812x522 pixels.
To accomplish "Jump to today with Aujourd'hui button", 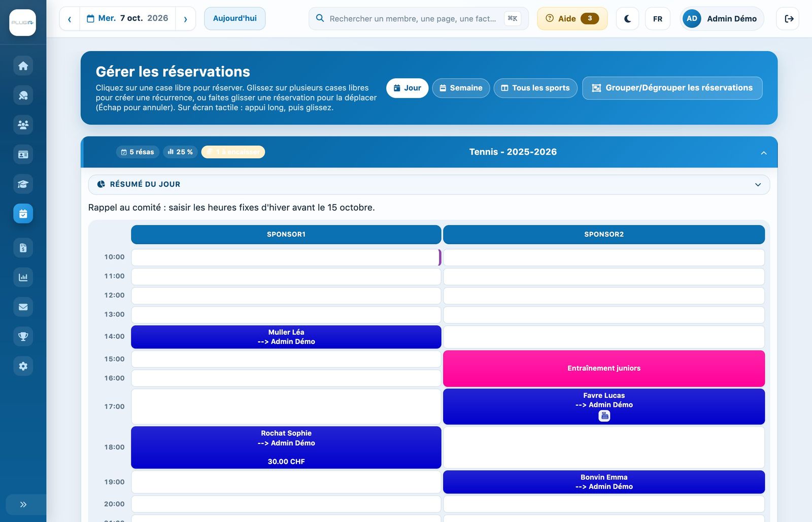I will (x=234, y=18).
